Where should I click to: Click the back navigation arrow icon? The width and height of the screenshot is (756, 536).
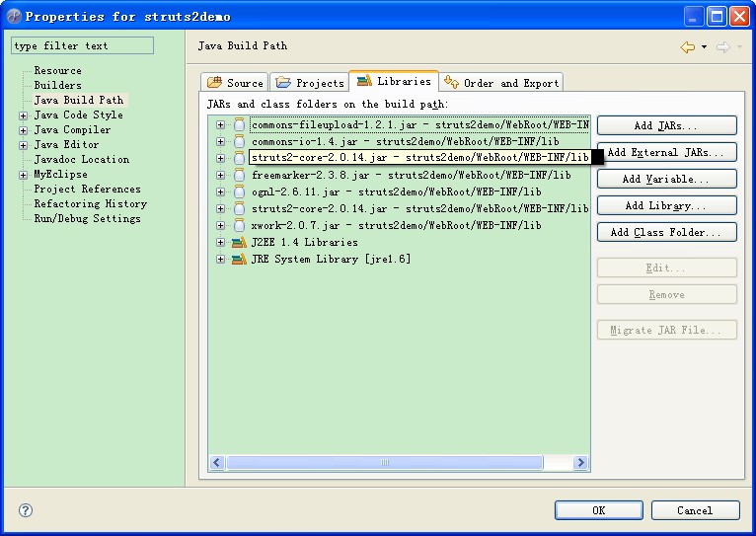click(688, 46)
